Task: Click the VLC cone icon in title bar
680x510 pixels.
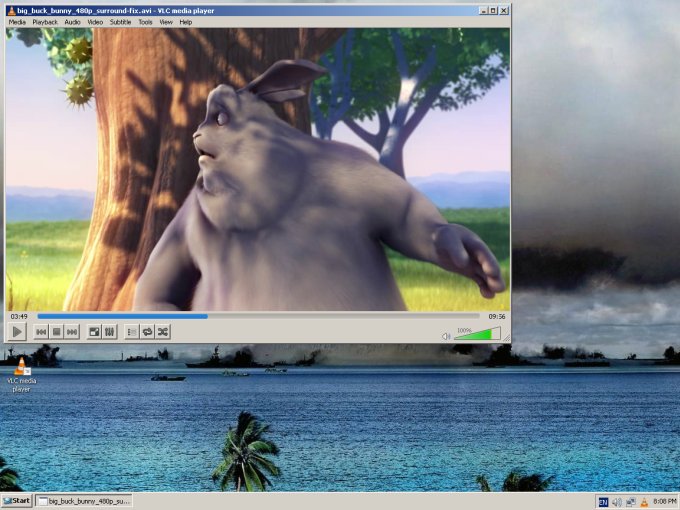Action: point(11,11)
